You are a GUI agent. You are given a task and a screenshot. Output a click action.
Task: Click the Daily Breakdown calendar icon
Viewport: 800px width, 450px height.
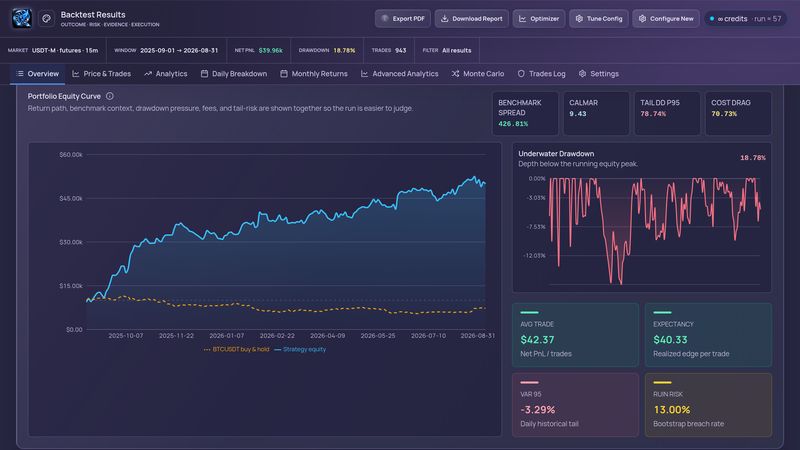pos(204,74)
